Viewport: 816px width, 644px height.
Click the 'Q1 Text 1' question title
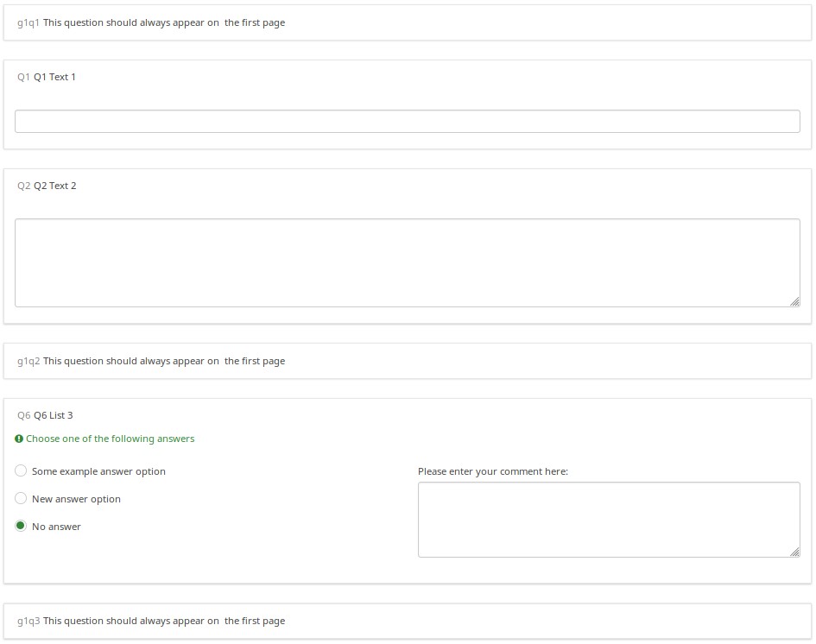click(54, 77)
